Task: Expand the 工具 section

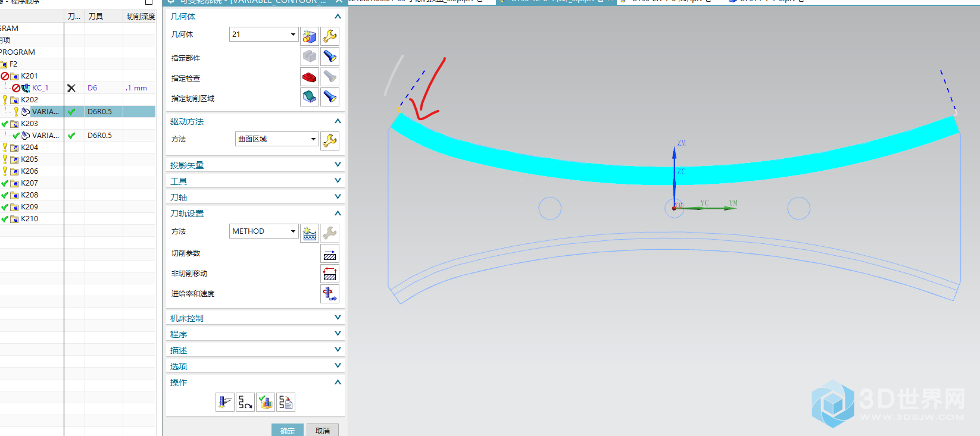Action: [x=338, y=181]
